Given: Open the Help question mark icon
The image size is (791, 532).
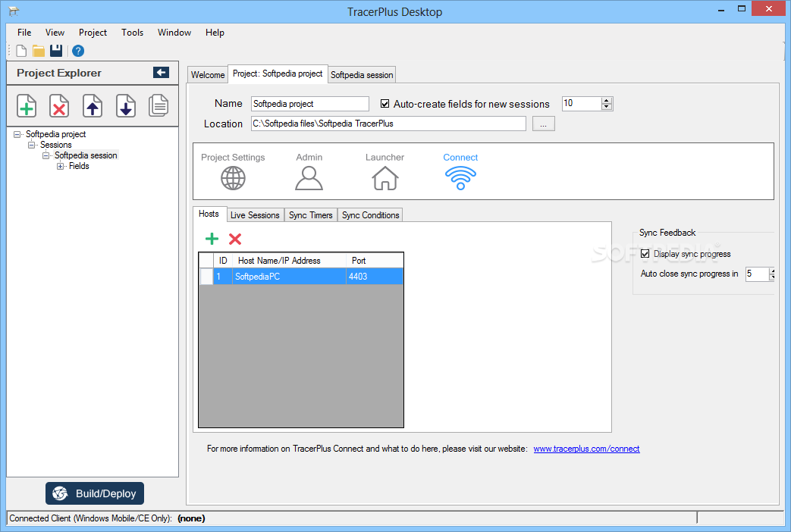Looking at the screenshot, I should (x=77, y=51).
